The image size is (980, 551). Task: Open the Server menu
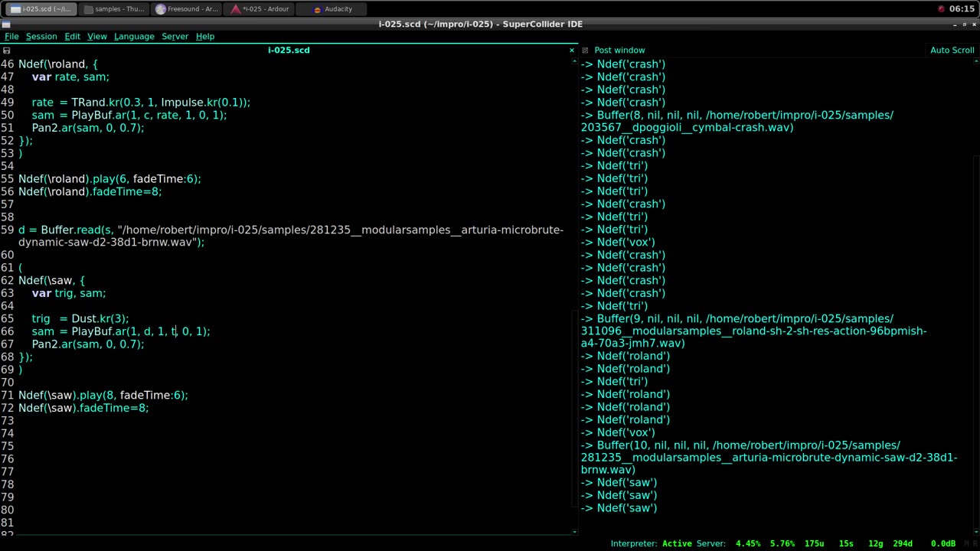[175, 36]
